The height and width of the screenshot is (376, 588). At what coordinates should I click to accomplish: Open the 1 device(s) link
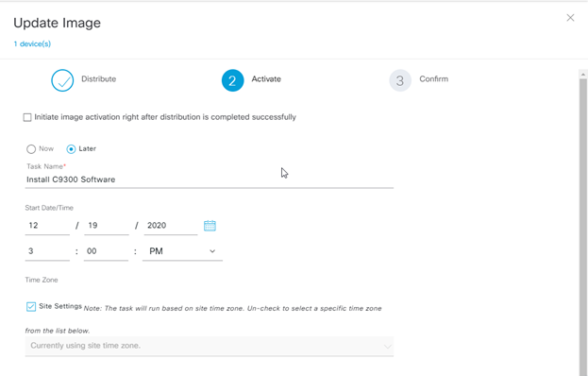(x=32, y=43)
